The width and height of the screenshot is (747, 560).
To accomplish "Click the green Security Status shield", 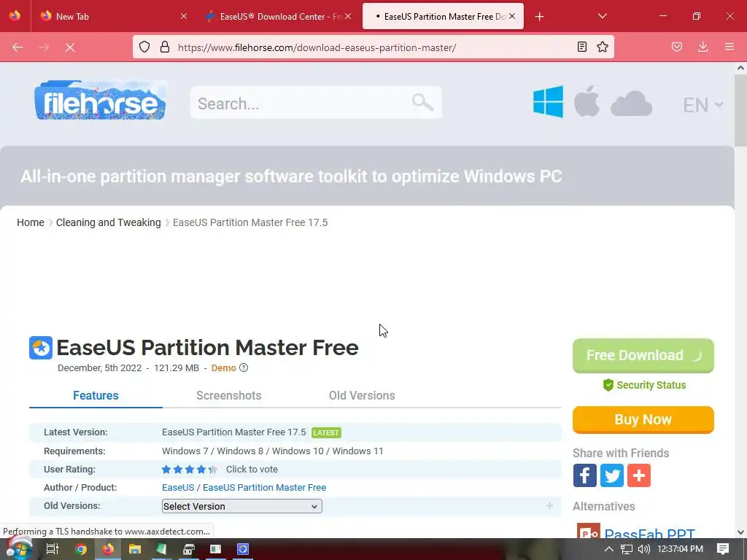I will click(x=608, y=385).
